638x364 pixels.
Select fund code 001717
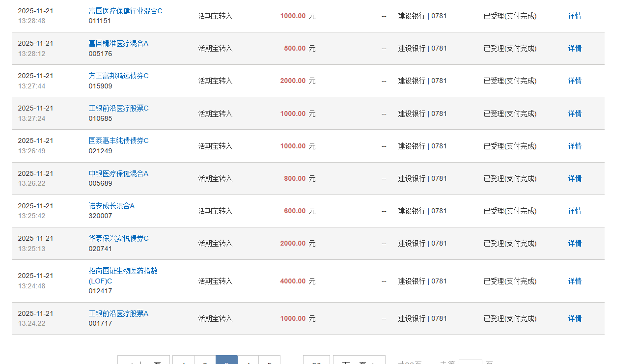[100, 323]
